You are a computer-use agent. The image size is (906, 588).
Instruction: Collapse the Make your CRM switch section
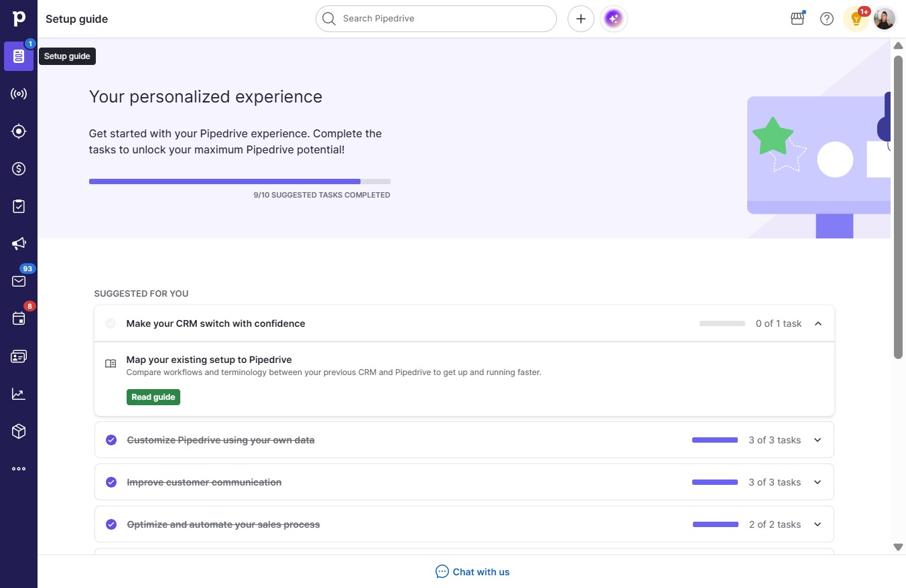click(x=818, y=323)
